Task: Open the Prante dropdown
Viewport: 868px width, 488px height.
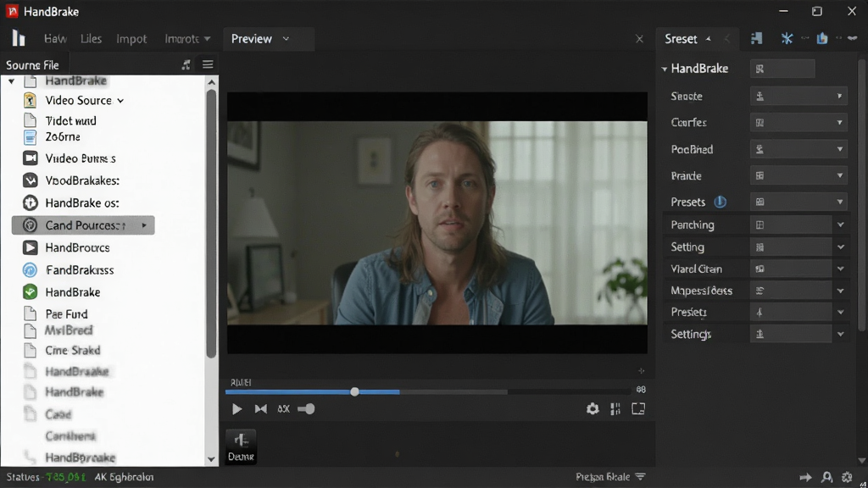Action: click(798, 176)
